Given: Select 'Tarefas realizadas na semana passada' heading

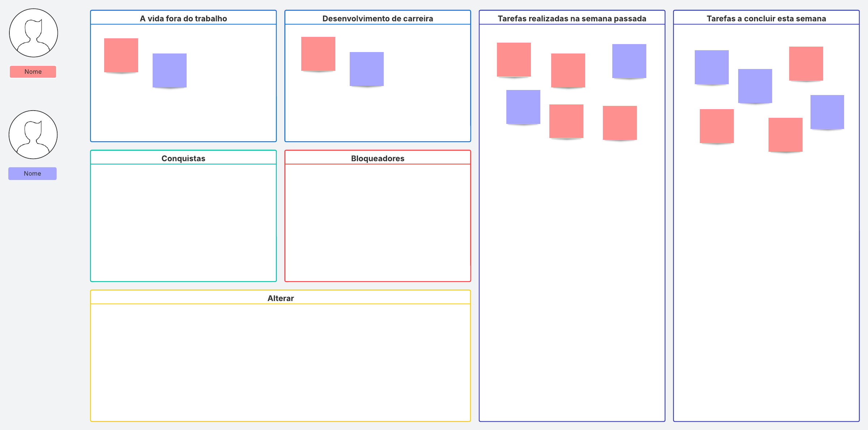Looking at the screenshot, I should (x=572, y=18).
